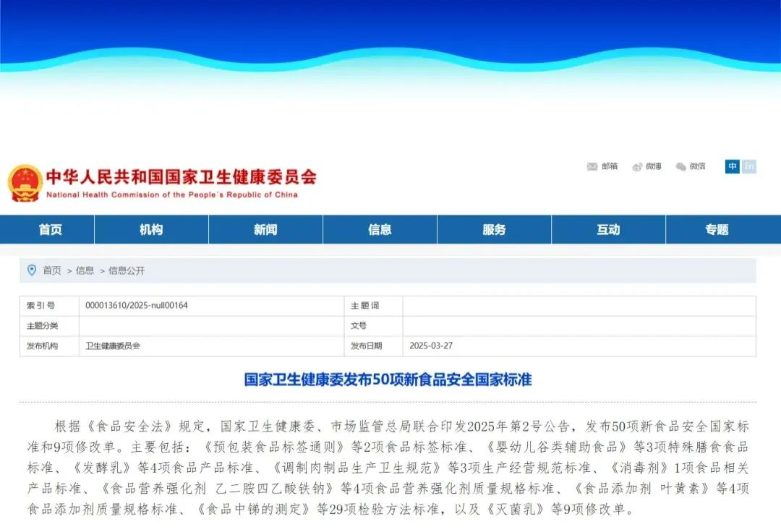Open the 互动 navigation menu
The width and height of the screenshot is (781, 532).
(x=610, y=229)
